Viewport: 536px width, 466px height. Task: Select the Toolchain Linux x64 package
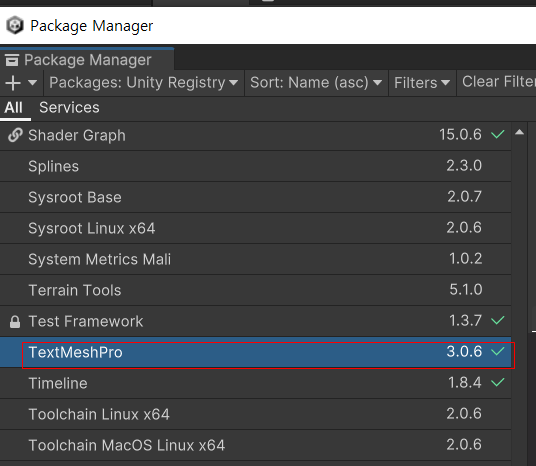pos(255,414)
